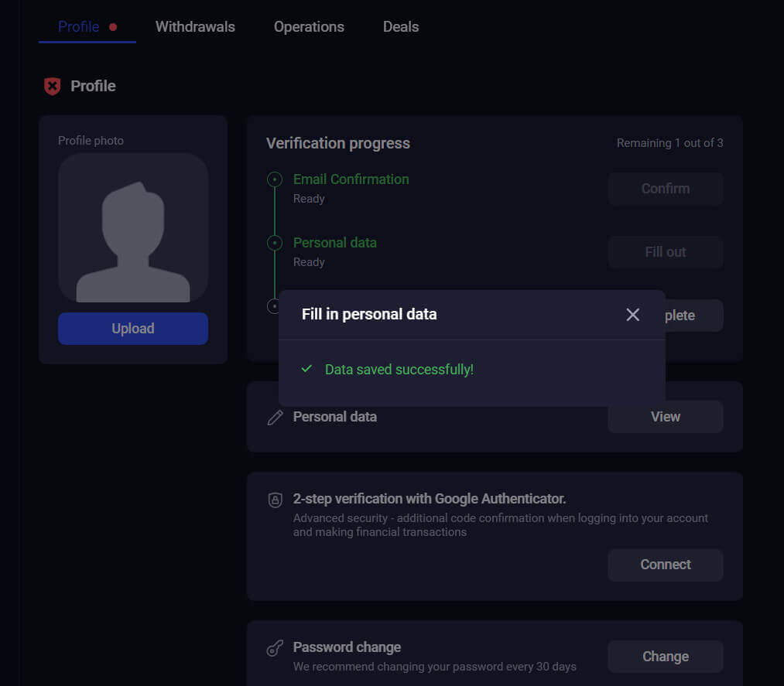Click the pencil icon next to Personal data
The height and width of the screenshot is (686, 784).
275,416
